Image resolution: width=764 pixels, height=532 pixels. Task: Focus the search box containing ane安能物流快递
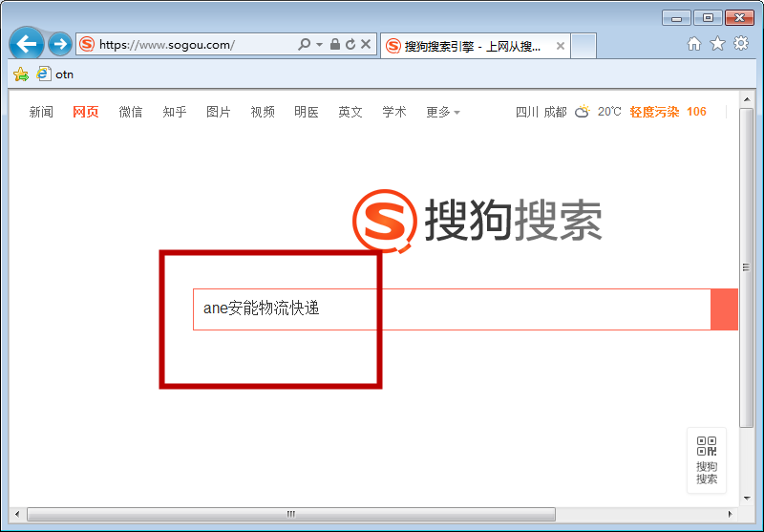452,309
